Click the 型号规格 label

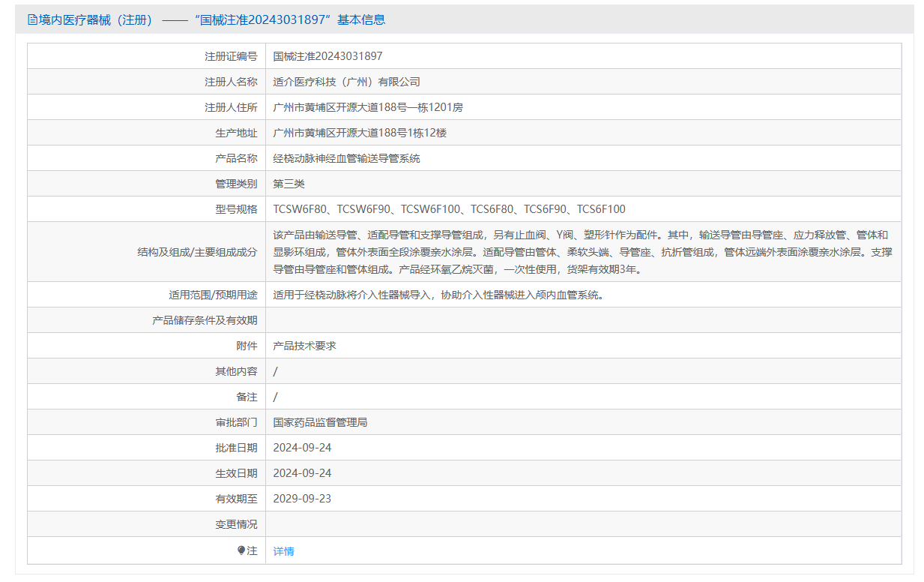[x=236, y=209]
